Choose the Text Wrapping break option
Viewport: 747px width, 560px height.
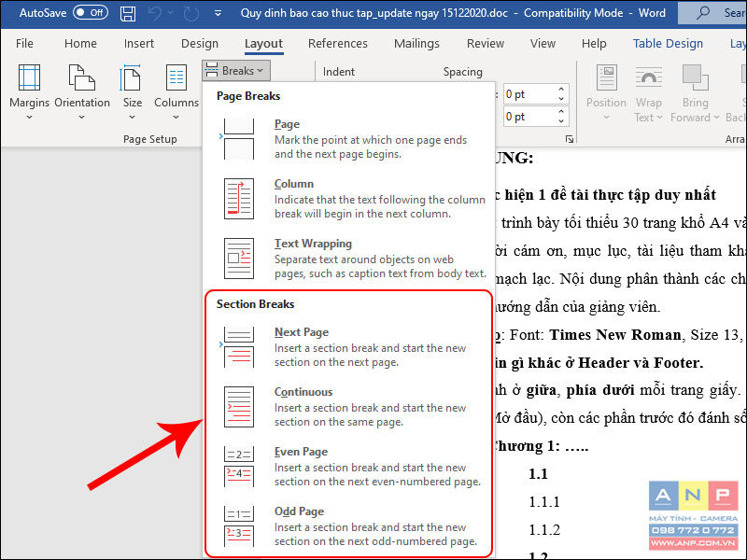348,259
